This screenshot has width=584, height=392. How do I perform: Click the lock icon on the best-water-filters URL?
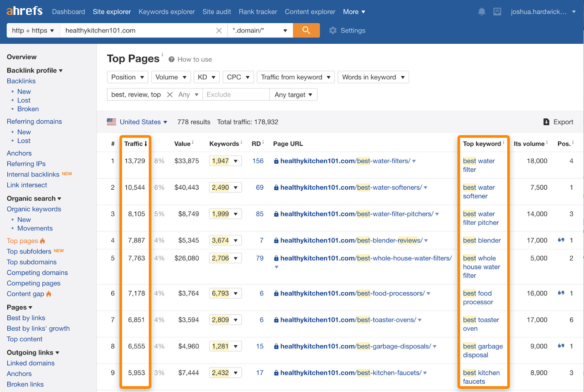[x=276, y=161]
